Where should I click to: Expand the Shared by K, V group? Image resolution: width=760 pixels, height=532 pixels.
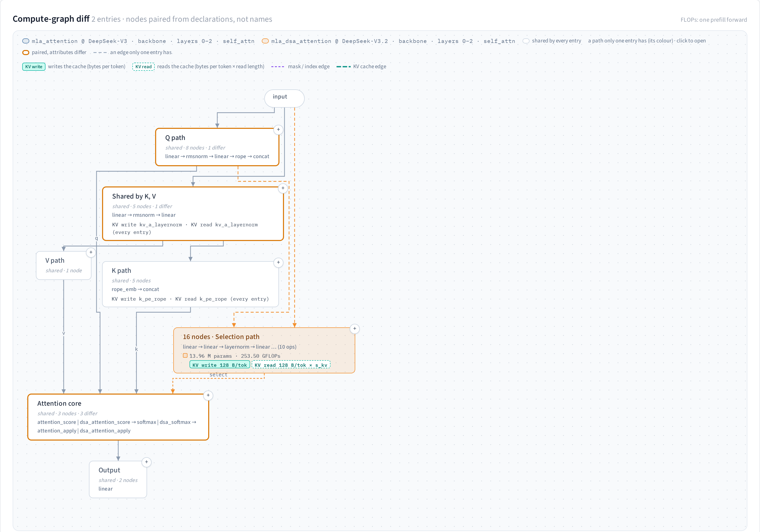pyautogui.click(x=283, y=188)
